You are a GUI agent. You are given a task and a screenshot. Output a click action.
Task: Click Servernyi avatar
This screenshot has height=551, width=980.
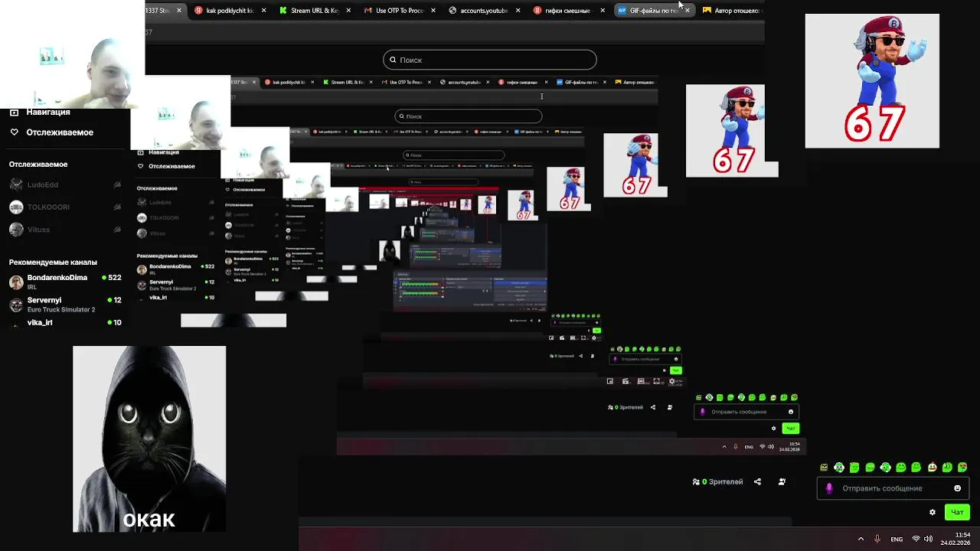[x=16, y=305]
